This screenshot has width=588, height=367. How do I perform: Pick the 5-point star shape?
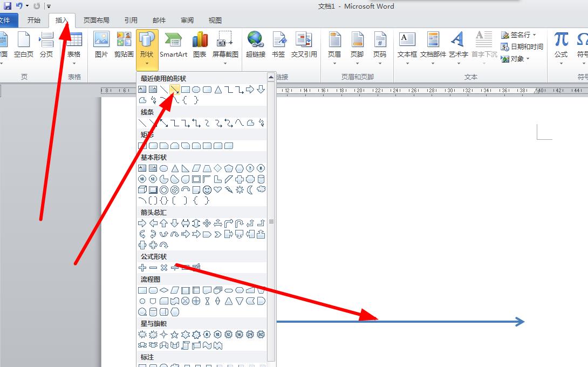click(175, 335)
